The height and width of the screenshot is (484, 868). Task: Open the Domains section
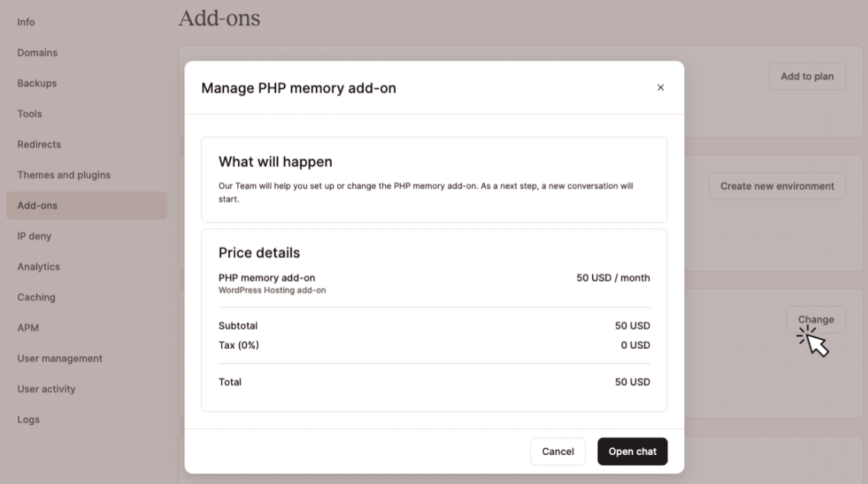(x=37, y=53)
